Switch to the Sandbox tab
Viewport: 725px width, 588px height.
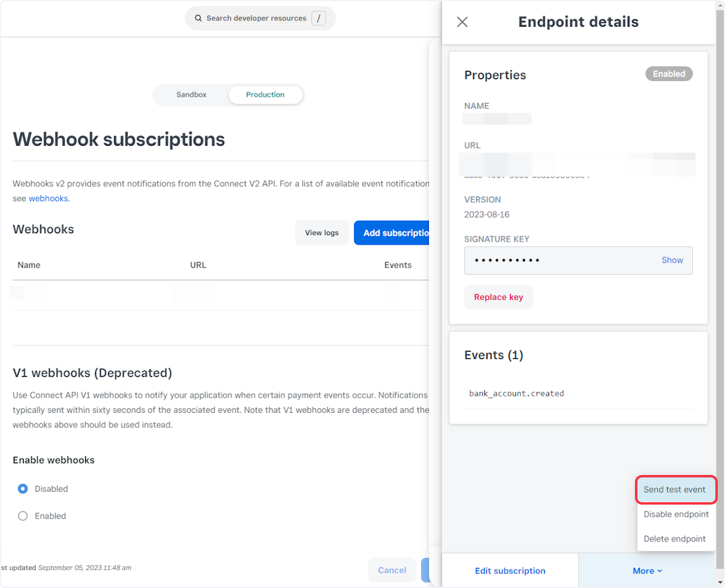pyautogui.click(x=192, y=95)
